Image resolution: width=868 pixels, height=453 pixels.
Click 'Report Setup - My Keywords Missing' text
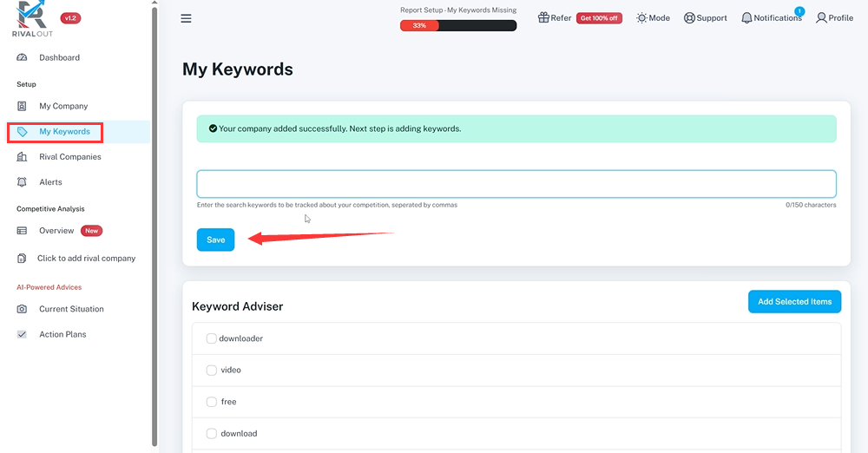458,10
